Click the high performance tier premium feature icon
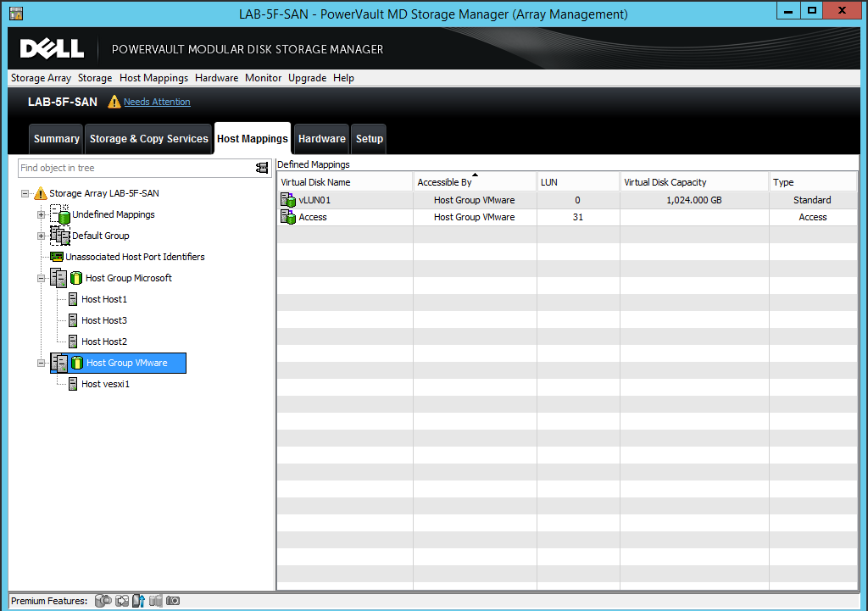 [138, 601]
